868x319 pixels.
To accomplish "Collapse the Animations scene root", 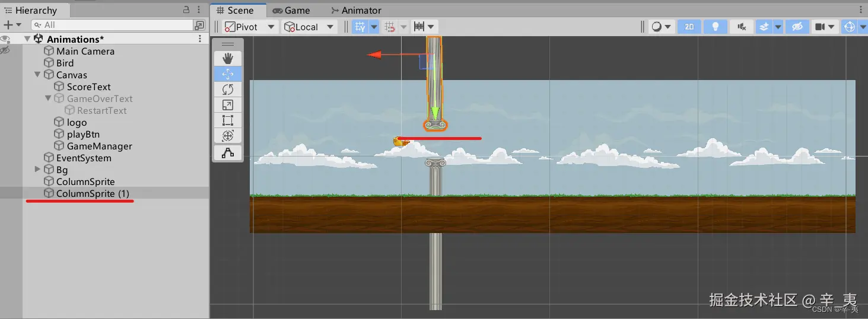I will click(x=27, y=39).
